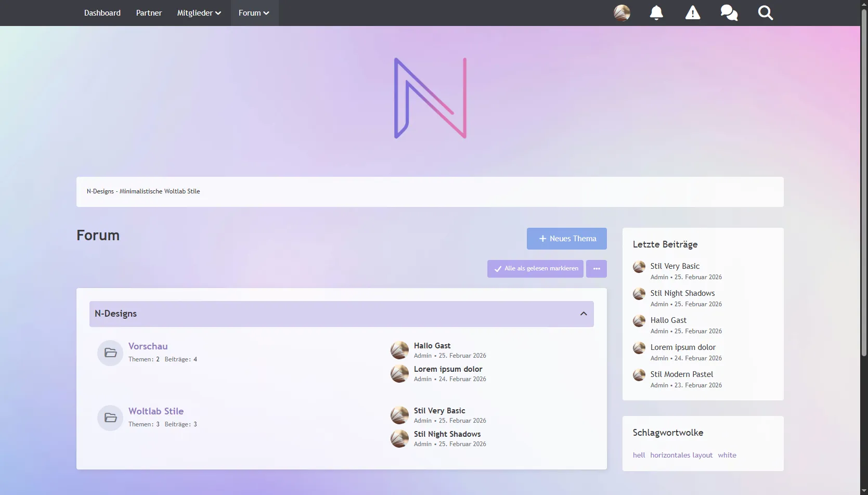Open the three-dots more options button
Screen dimensions: 868x495
click(596, 269)
